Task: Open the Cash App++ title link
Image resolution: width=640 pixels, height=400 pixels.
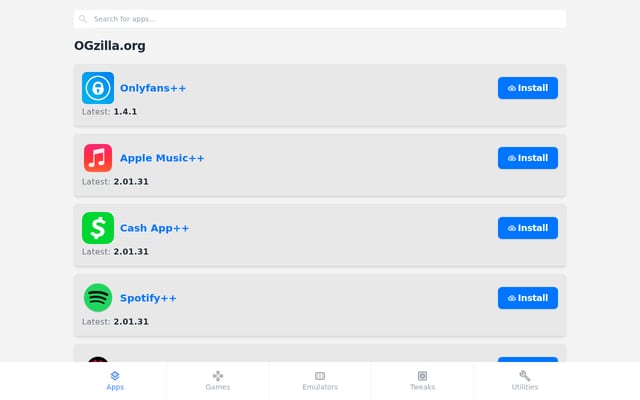Action: click(154, 228)
